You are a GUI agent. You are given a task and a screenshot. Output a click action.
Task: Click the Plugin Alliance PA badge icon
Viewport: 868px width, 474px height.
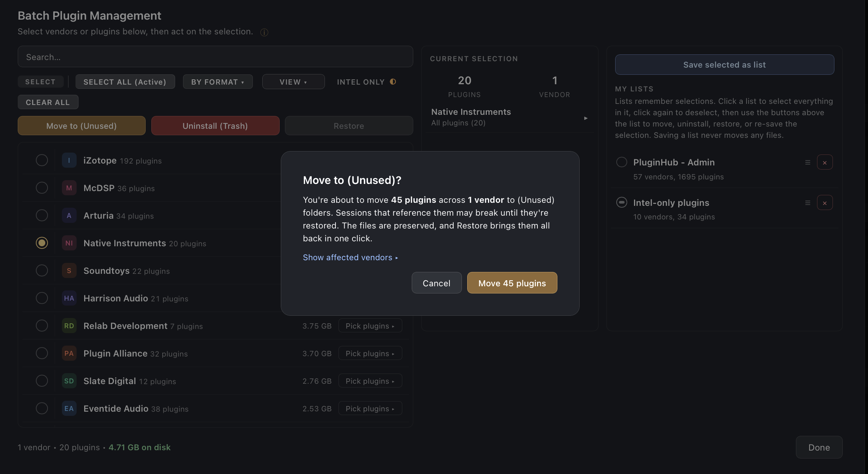[69, 354]
